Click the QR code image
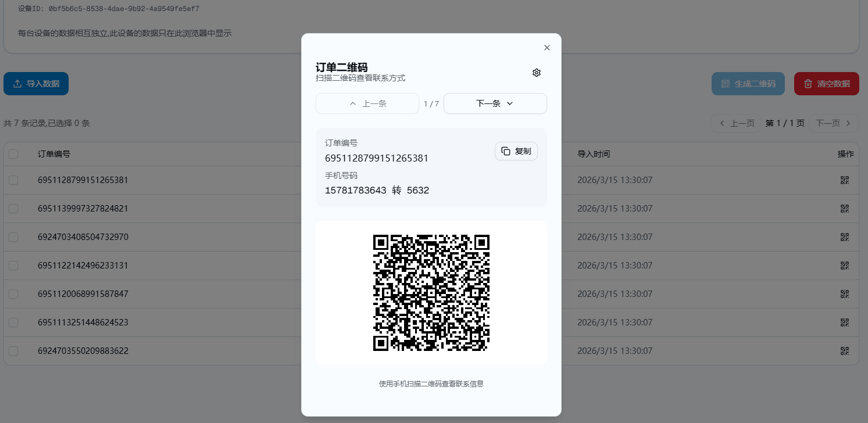The width and height of the screenshot is (868, 423). pyautogui.click(x=431, y=293)
